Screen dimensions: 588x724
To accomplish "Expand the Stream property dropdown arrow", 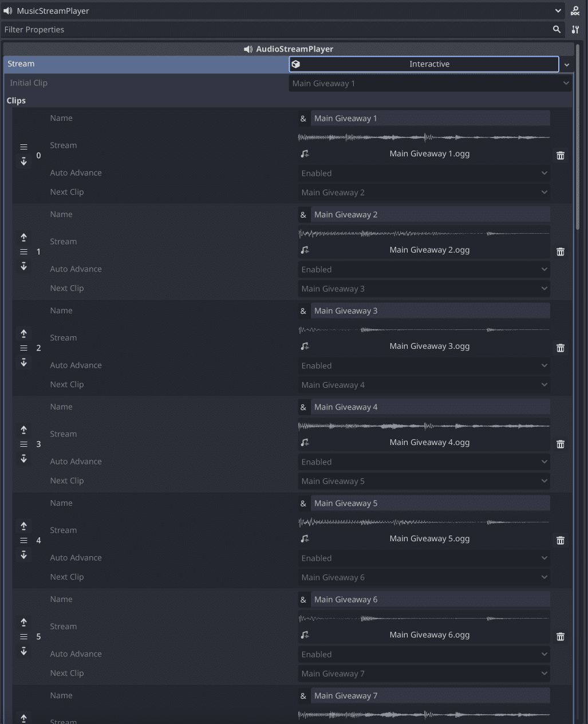I will [x=566, y=64].
